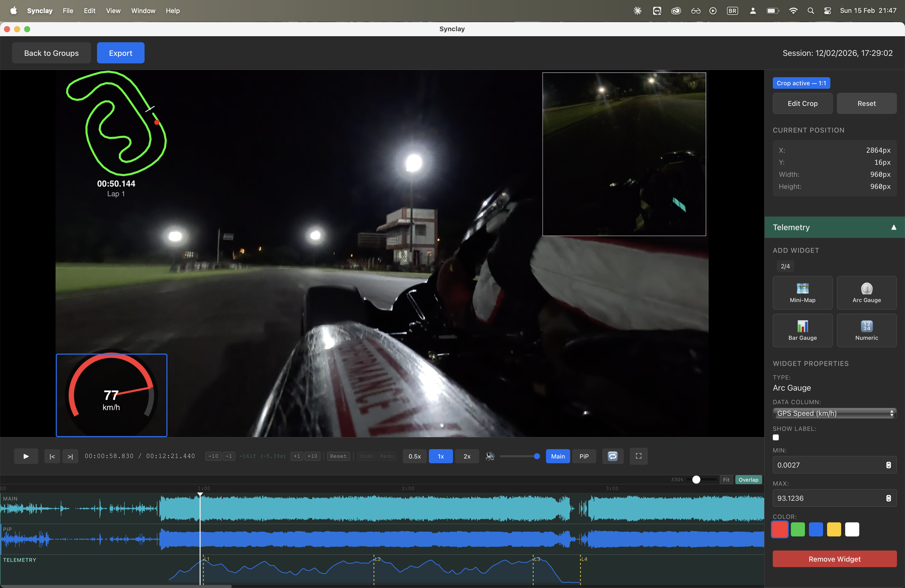
Task: Click the Export button
Action: (120, 53)
